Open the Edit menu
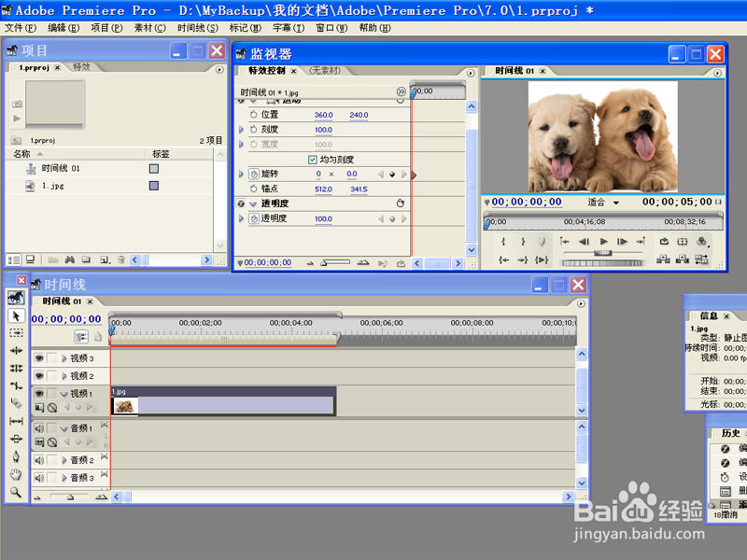The image size is (747, 560). [x=63, y=28]
